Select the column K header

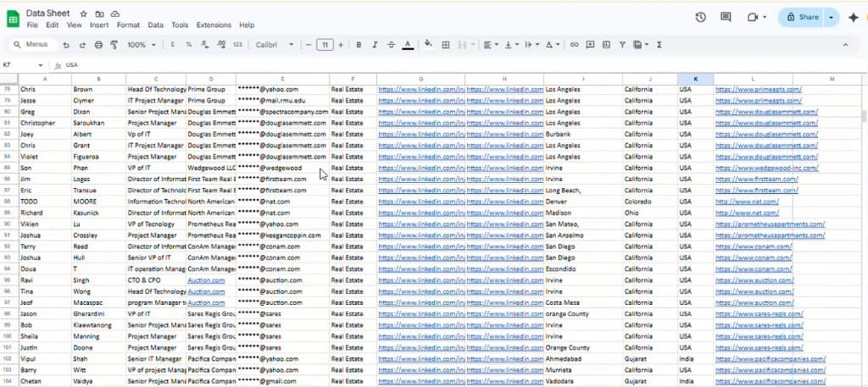coord(695,79)
